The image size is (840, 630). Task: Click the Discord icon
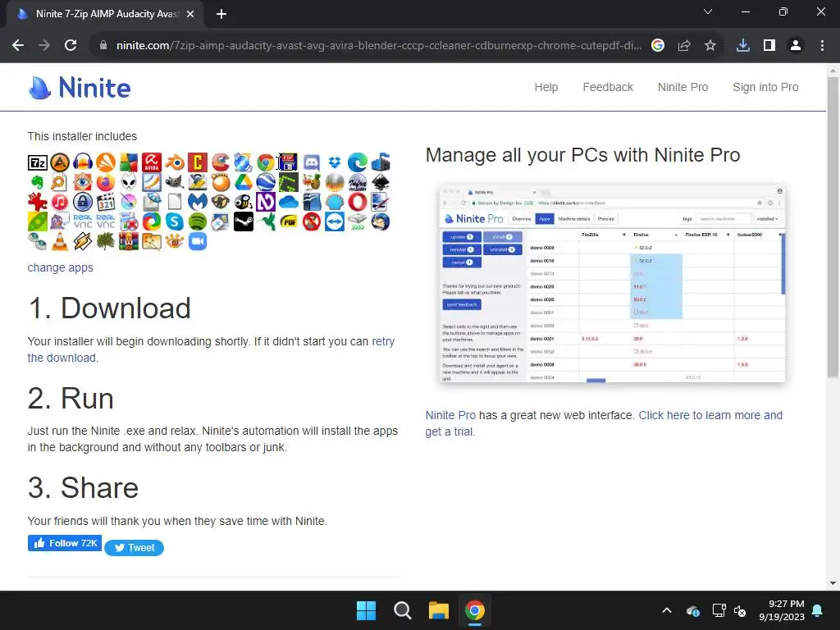(x=312, y=162)
